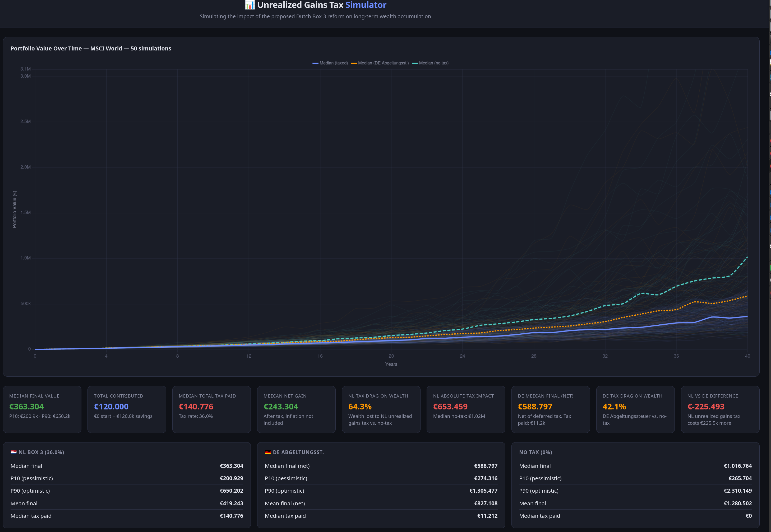
Task: Select the NL Tax Drag on Wealth card
Action: (381, 409)
